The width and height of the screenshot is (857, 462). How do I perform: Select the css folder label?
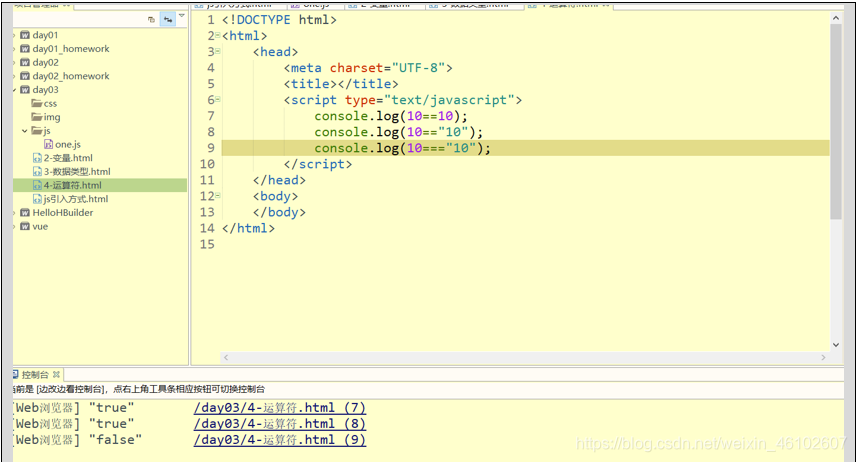50,103
